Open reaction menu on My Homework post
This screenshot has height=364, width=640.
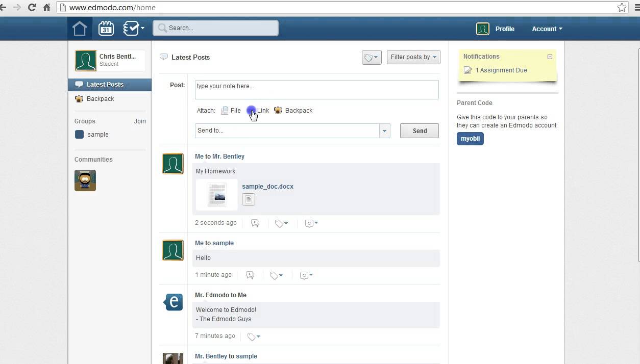311,223
